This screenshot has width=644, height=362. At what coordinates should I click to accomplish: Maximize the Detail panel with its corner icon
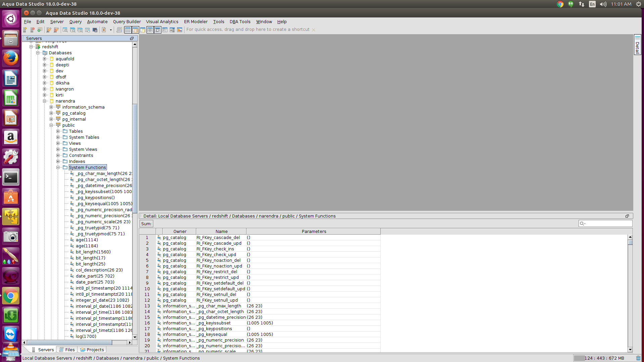point(627,216)
